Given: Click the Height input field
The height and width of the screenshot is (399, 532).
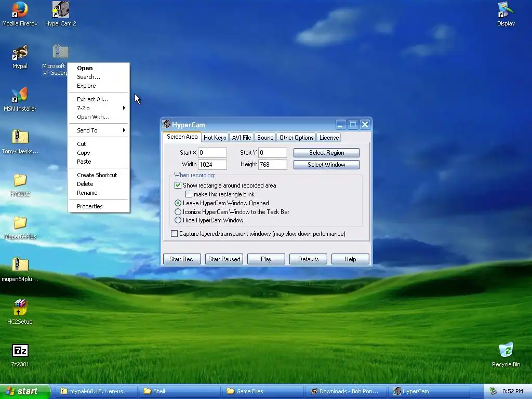Looking at the screenshot, I should pos(273,165).
